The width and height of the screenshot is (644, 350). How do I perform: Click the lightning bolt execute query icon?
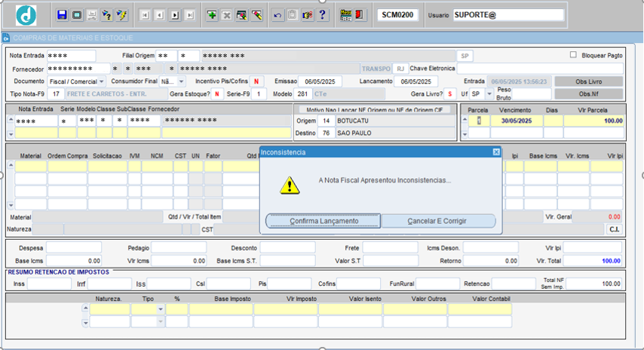click(122, 15)
